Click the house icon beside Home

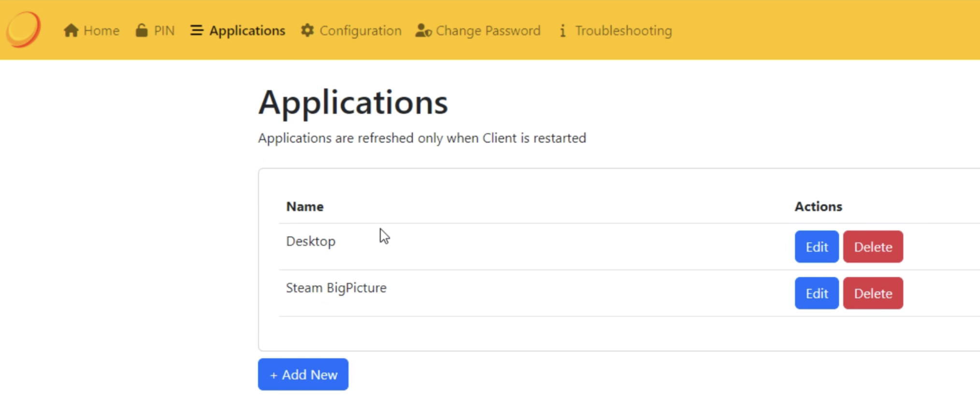pyautogui.click(x=71, y=30)
